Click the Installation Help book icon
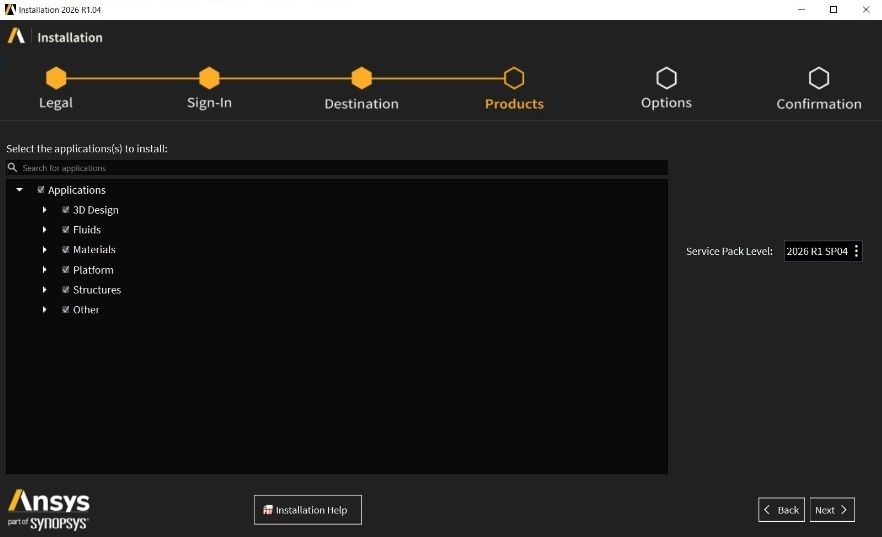Image resolution: width=882 pixels, height=537 pixels. 268,510
